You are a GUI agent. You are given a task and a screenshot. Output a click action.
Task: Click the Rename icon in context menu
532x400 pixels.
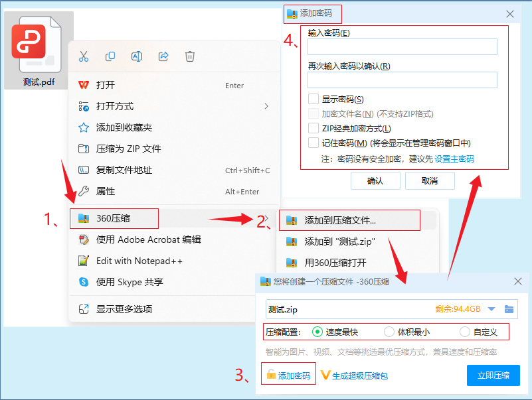pyautogui.click(x=137, y=56)
